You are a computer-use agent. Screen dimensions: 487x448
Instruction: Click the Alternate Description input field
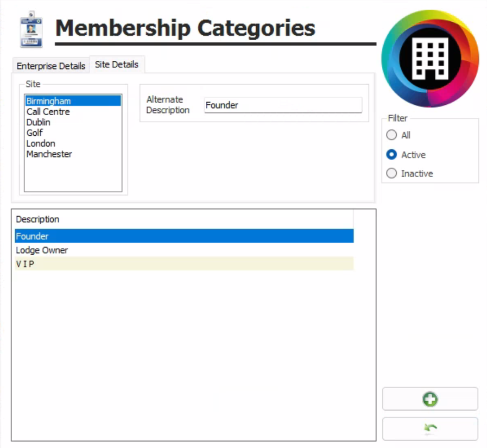coord(283,105)
